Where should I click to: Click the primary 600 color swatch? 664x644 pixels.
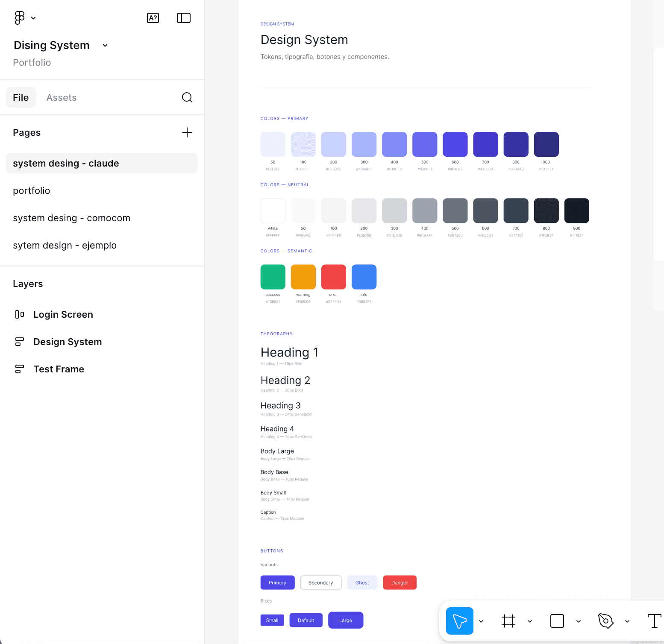click(455, 144)
